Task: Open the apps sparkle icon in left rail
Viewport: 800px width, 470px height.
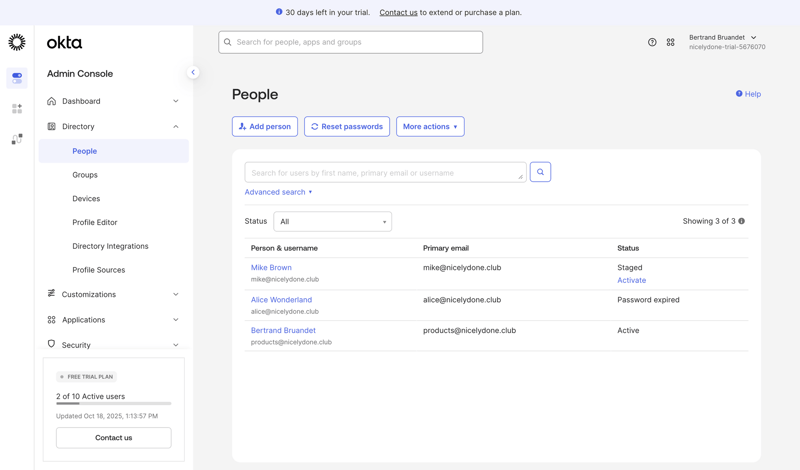Action: coord(17,109)
